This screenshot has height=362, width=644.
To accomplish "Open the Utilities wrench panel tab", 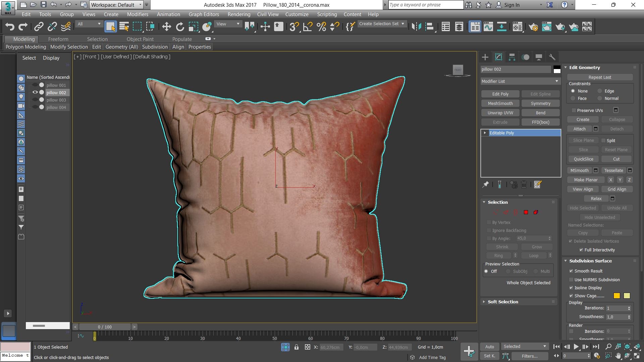I will (x=552, y=57).
